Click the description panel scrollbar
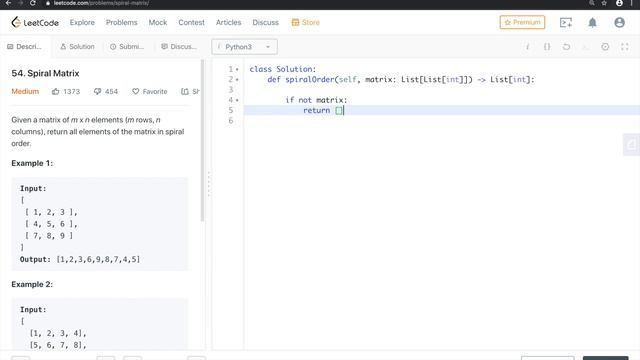This screenshot has height=360, width=640. (202, 140)
